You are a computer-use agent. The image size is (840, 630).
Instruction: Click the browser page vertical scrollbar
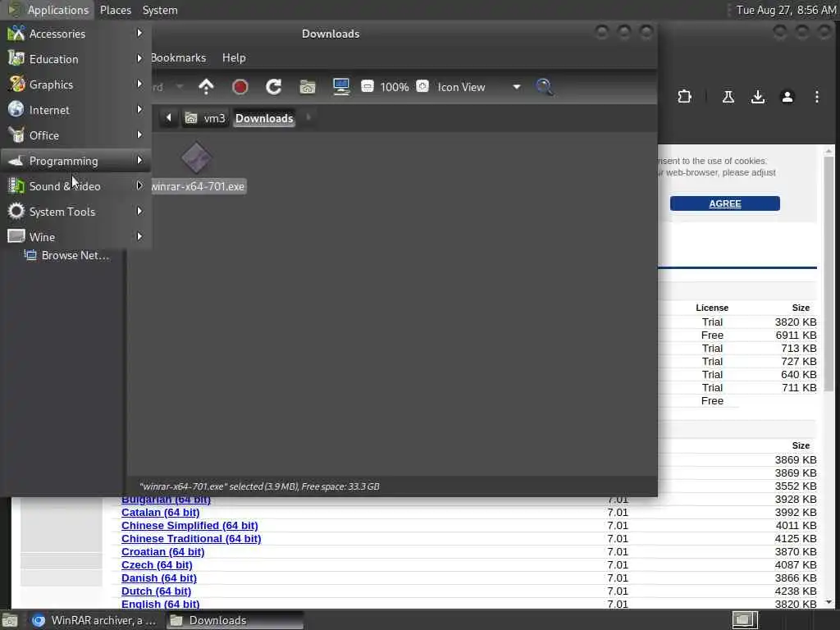[x=829, y=273]
